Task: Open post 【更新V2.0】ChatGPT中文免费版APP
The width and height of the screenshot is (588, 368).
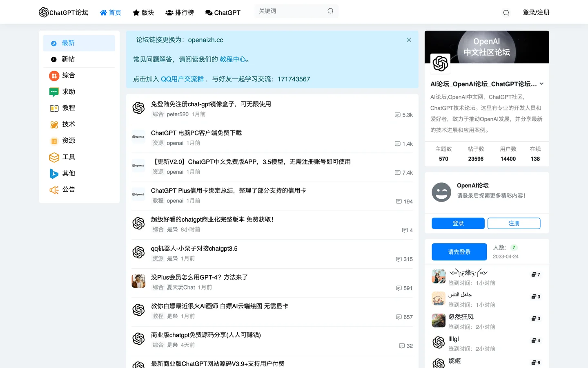Action: (251, 162)
